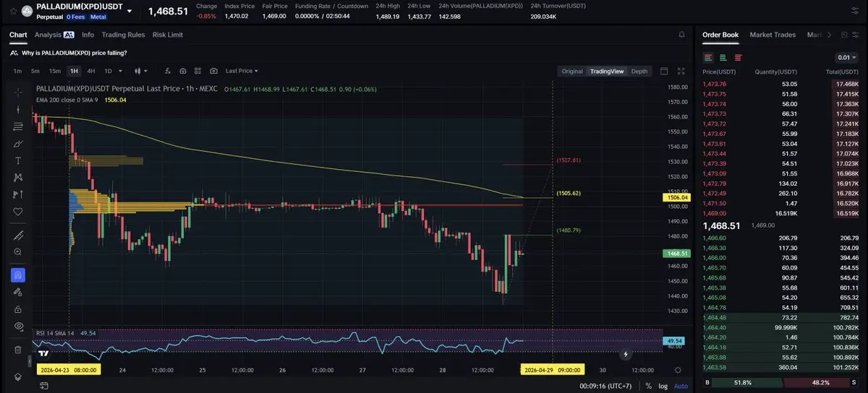Select the 4H timeframe
Screen dimensions: 868x393
click(x=91, y=71)
